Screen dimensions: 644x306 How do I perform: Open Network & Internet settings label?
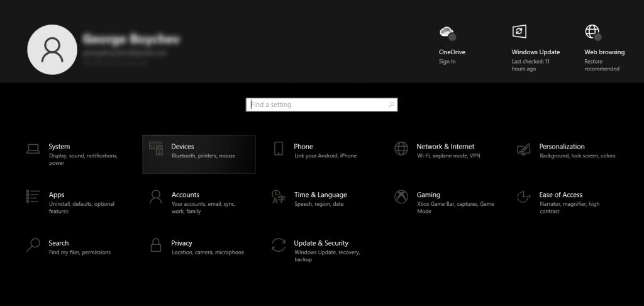tap(446, 147)
